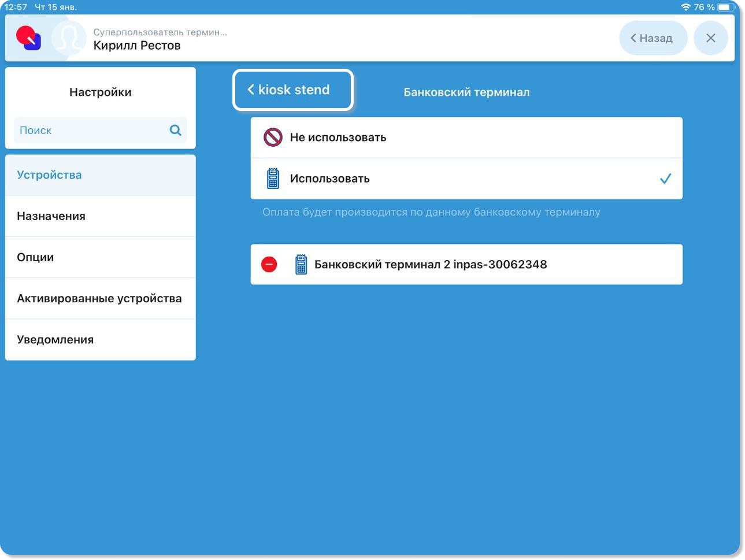Click the search magnifier icon
Screen dimensions: 745x560
(175, 130)
